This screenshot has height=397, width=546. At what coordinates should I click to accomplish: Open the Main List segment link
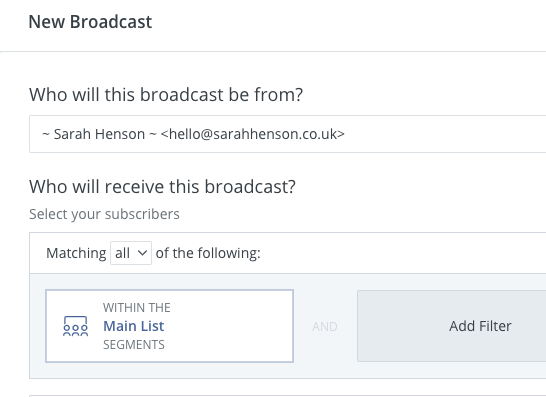pos(133,326)
